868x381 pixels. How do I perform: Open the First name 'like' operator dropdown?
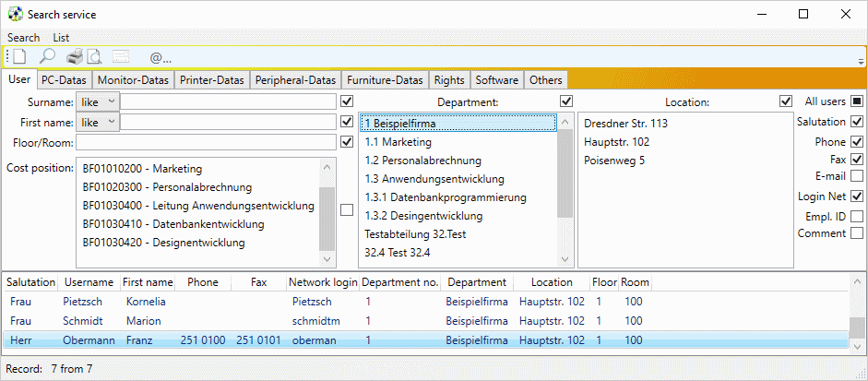[x=98, y=123]
